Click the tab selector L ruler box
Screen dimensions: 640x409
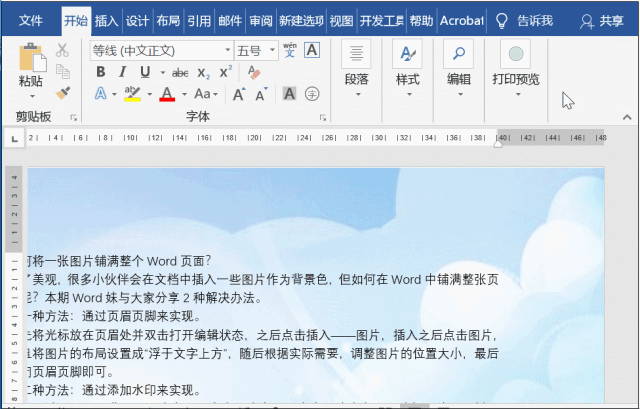pos(15,139)
